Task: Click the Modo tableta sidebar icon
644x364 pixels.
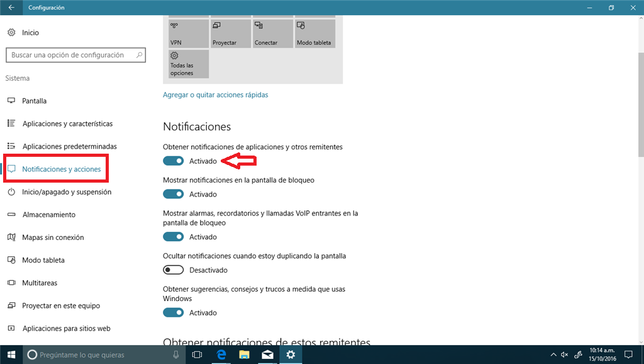Action: click(11, 260)
